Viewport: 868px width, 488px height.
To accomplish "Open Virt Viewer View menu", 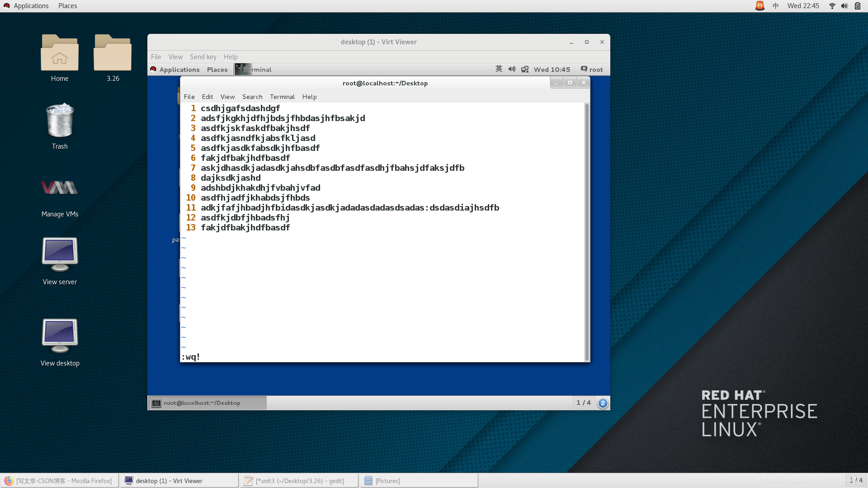I will tap(175, 57).
